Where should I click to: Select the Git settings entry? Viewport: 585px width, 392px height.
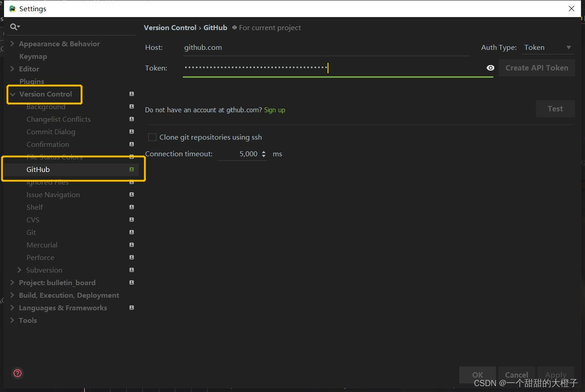(31, 232)
